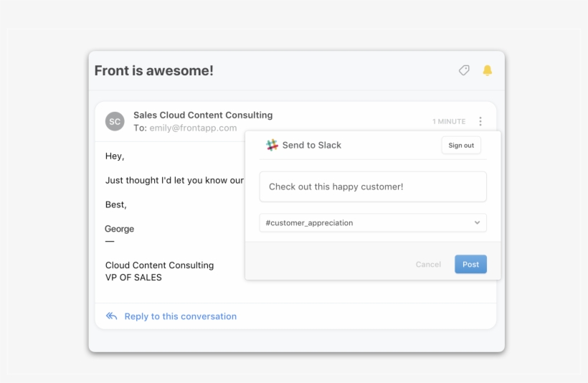Open the #customer_appreciation channel dropdown
Screen dimensions: 588x383
click(x=373, y=223)
